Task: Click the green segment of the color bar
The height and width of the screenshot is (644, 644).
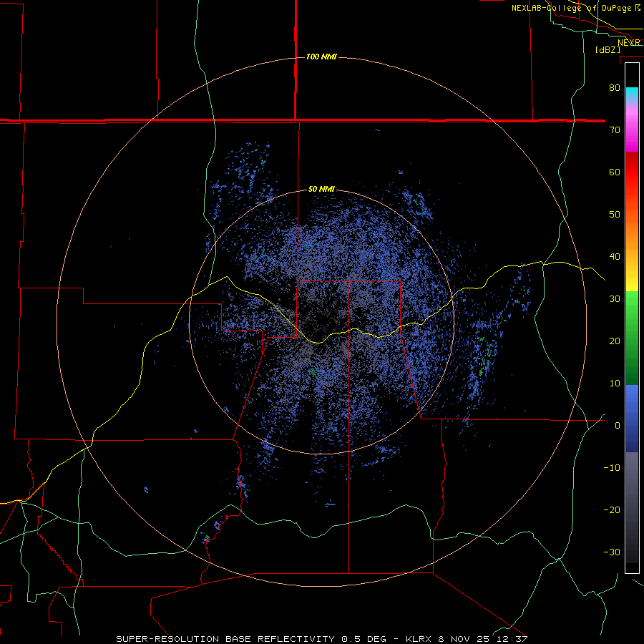Action: pyautogui.click(x=632, y=338)
